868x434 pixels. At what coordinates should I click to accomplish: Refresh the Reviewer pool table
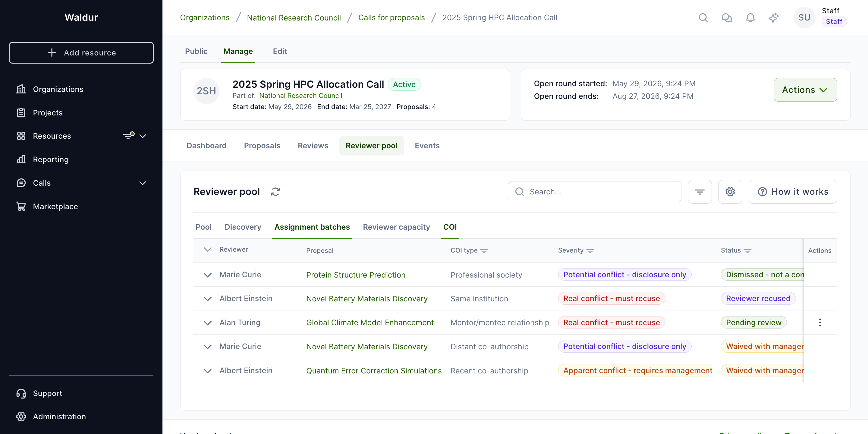(x=275, y=192)
